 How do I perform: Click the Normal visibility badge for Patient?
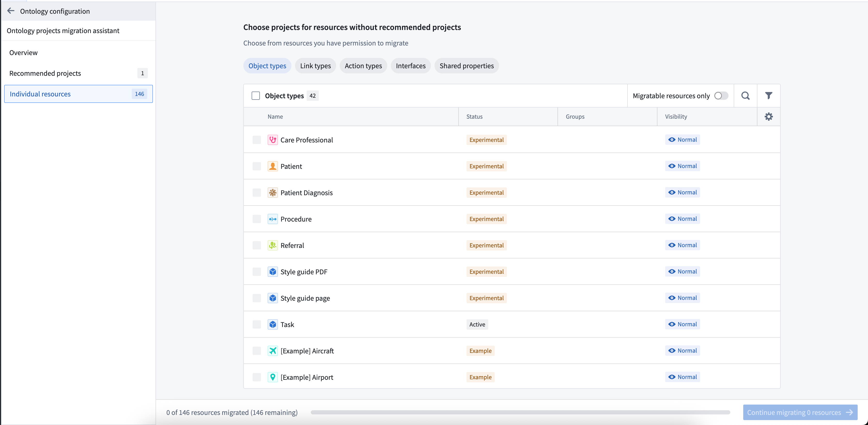pos(682,166)
